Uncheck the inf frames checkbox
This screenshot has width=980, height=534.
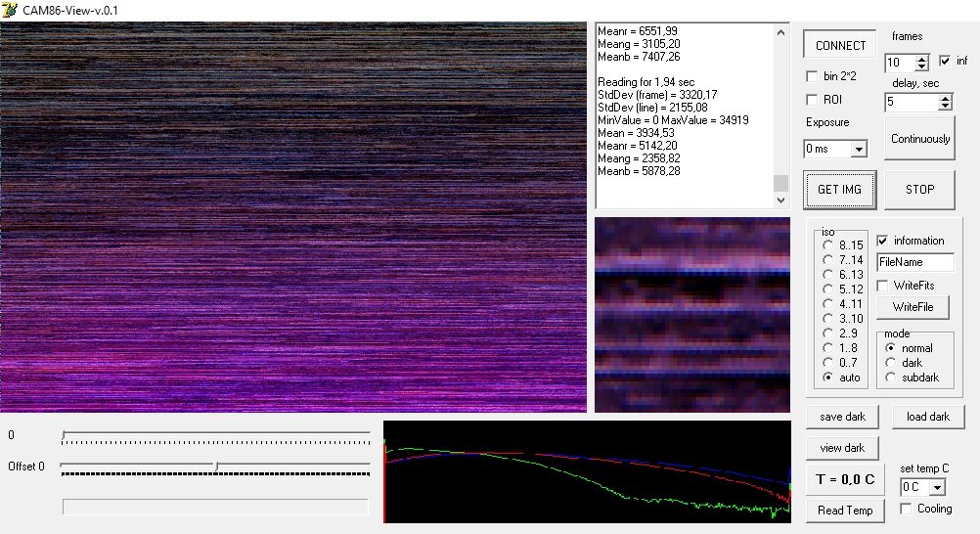945,61
